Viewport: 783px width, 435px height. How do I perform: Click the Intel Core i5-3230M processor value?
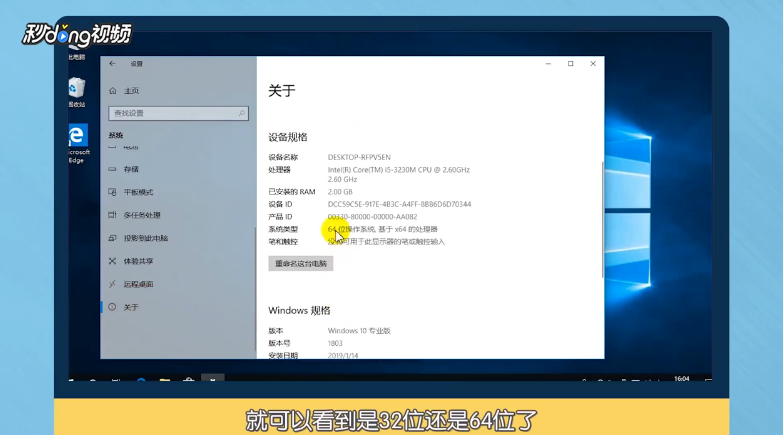[398, 174]
